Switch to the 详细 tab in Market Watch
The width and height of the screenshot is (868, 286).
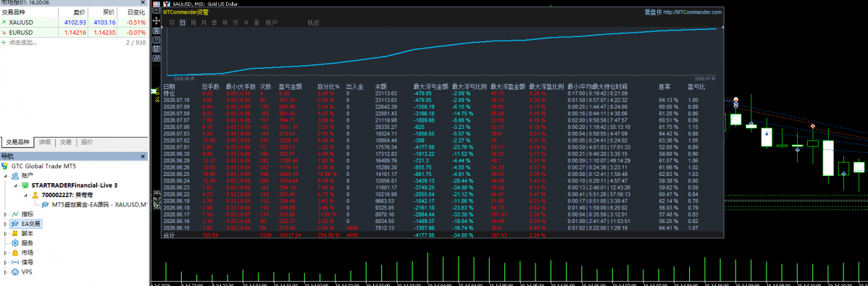click(46, 142)
